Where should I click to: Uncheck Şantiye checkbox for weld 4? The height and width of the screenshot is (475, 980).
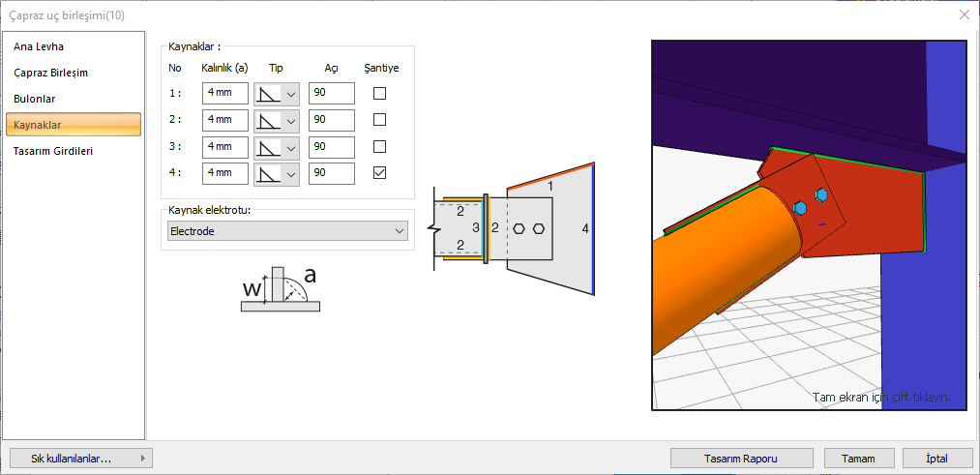pos(379,172)
